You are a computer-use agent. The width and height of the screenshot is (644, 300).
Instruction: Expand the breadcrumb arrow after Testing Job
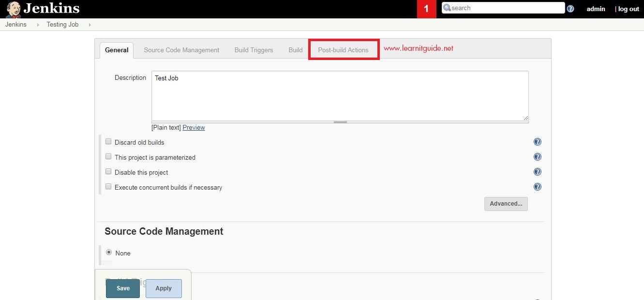click(90, 25)
